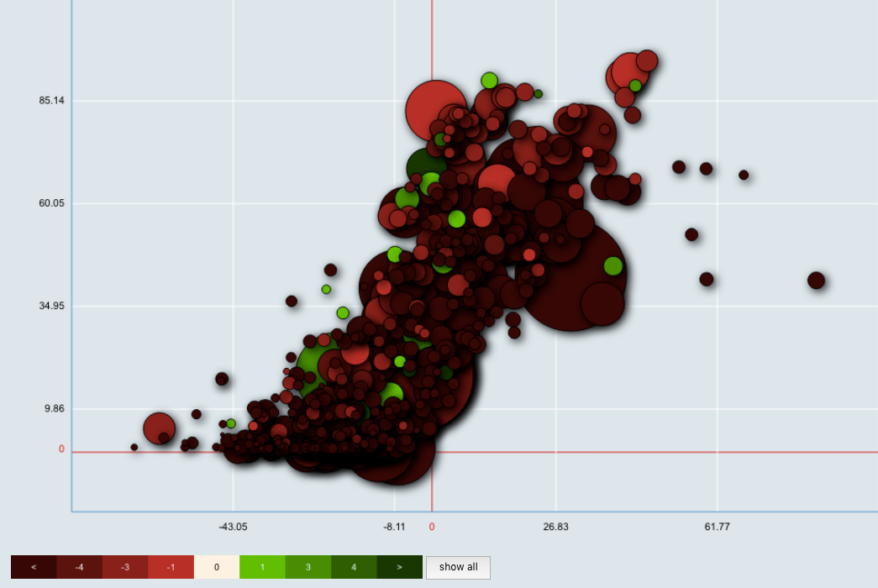
Task: Click the isolated dark bubble at far right
Action: [816, 281]
